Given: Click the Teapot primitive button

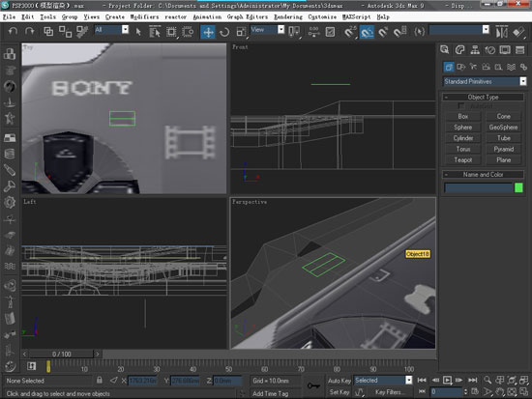Looking at the screenshot, I should pyautogui.click(x=462, y=159).
